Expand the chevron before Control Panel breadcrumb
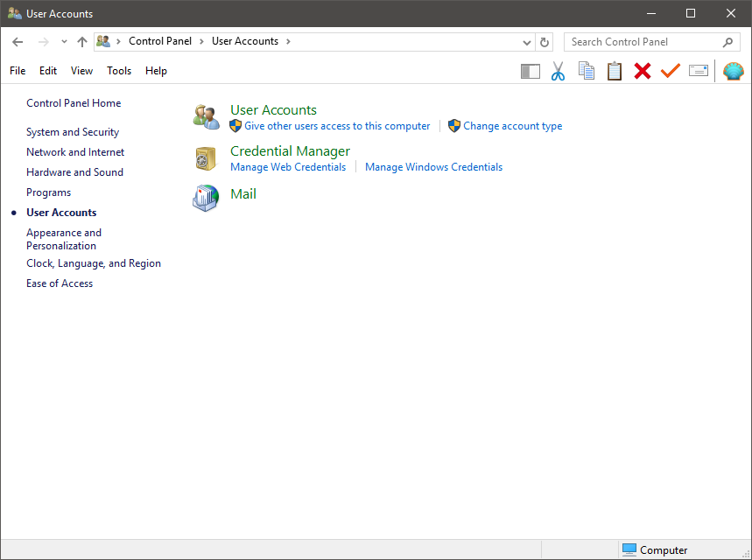 118,42
